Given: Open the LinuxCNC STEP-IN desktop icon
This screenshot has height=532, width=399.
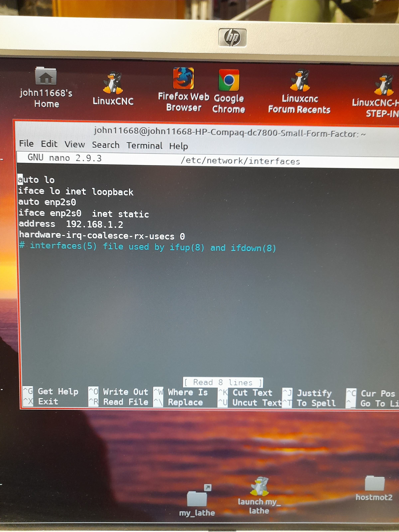Looking at the screenshot, I should click(x=384, y=85).
